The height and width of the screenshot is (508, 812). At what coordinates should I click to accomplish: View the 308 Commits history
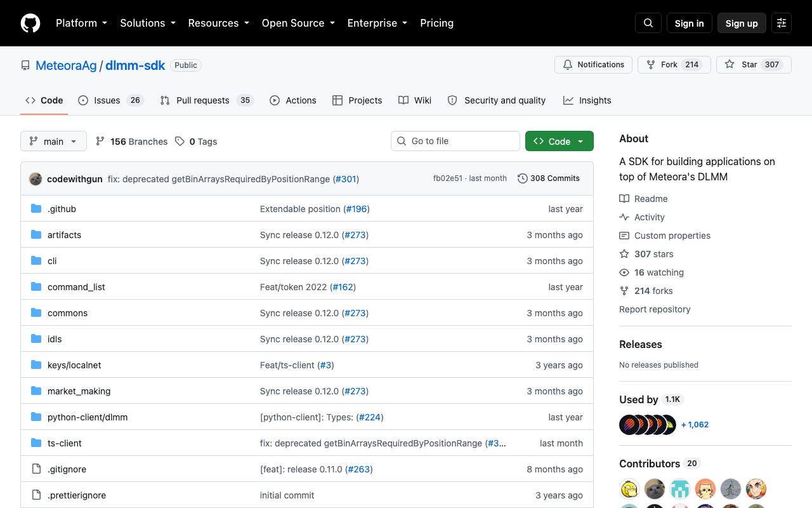[549, 178]
